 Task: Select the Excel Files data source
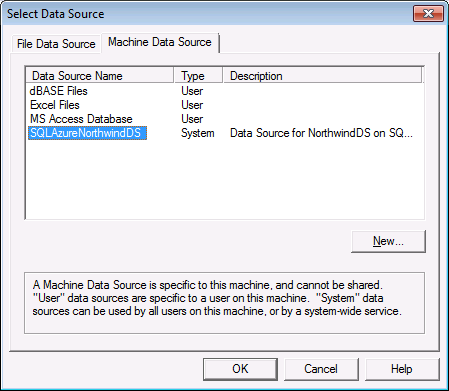click(55, 105)
